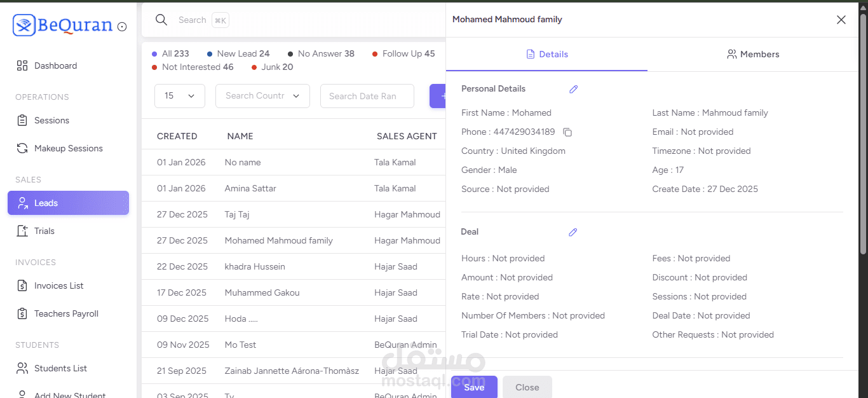868x398 pixels.
Task: Copy the phone number using copy icon
Action: [x=567, y=132]
